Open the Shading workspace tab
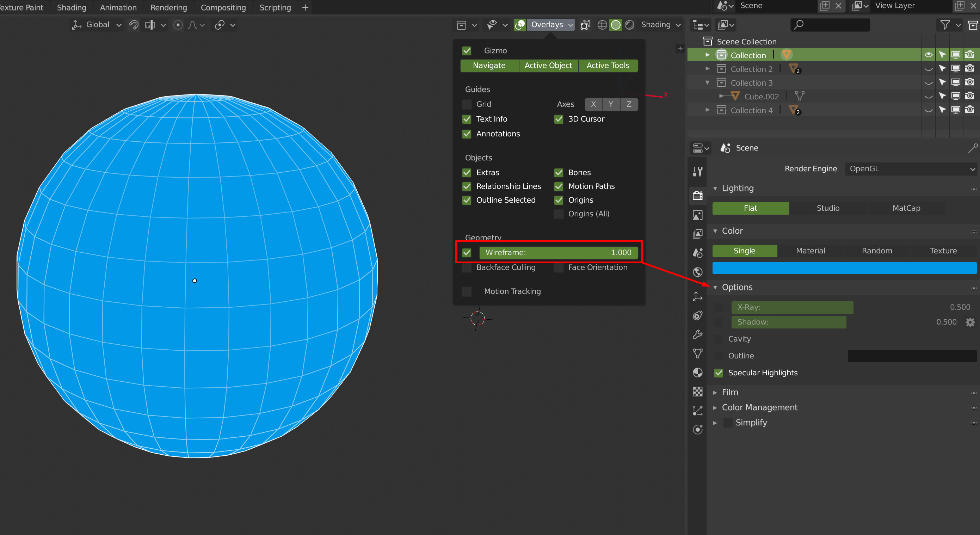The height and width of the screenshot is (535, 980). tap(71, 7)
